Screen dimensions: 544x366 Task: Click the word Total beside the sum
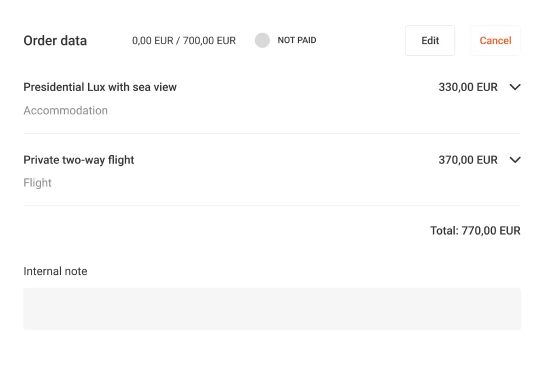tap(444, 231)
